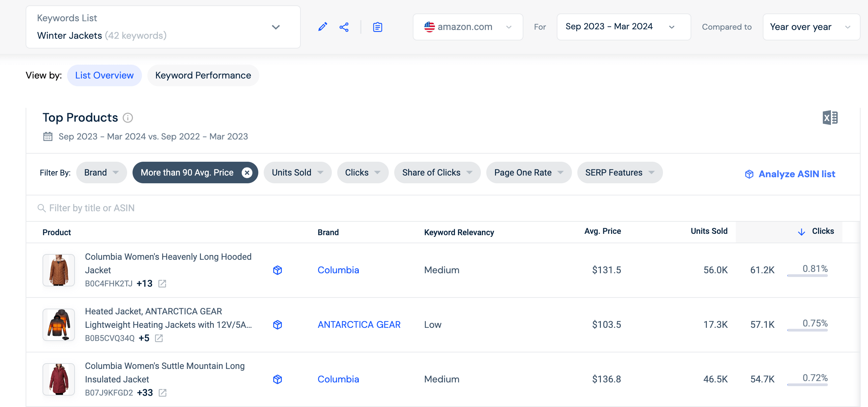Click the heated jacket product thumbnail

59,325
